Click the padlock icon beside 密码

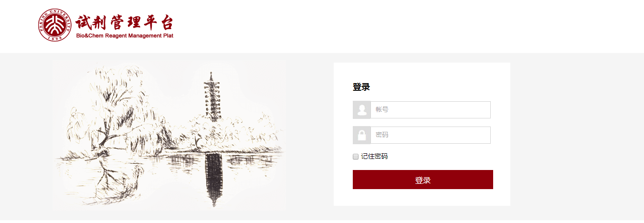click(x=362, y=135)
